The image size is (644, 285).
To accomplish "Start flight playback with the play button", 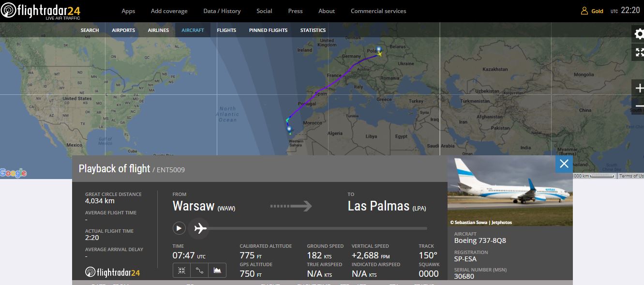I will point(179,228).
